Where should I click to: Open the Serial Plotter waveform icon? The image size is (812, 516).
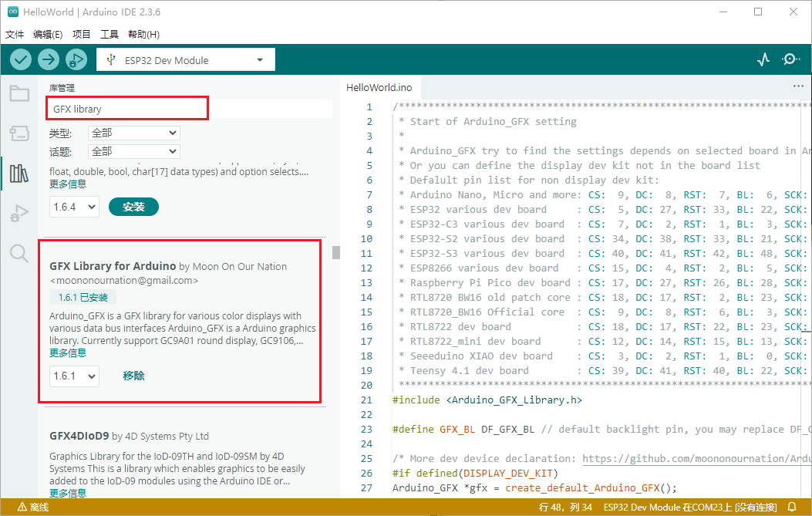[x=763, y=59]
